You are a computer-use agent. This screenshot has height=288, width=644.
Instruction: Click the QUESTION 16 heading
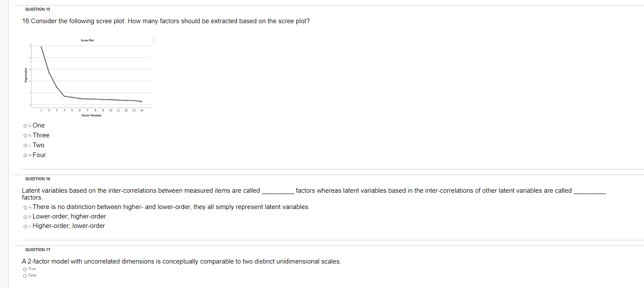[37, 179]
